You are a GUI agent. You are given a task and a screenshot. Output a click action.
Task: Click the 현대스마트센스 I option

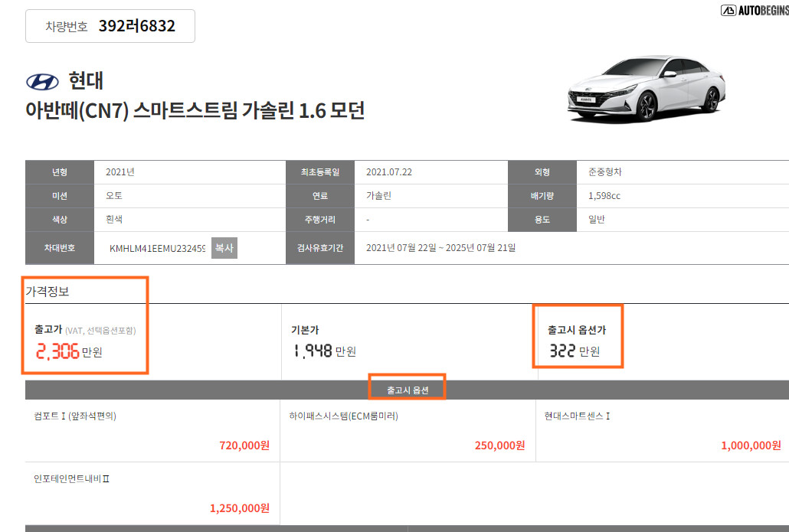[577, 416]
